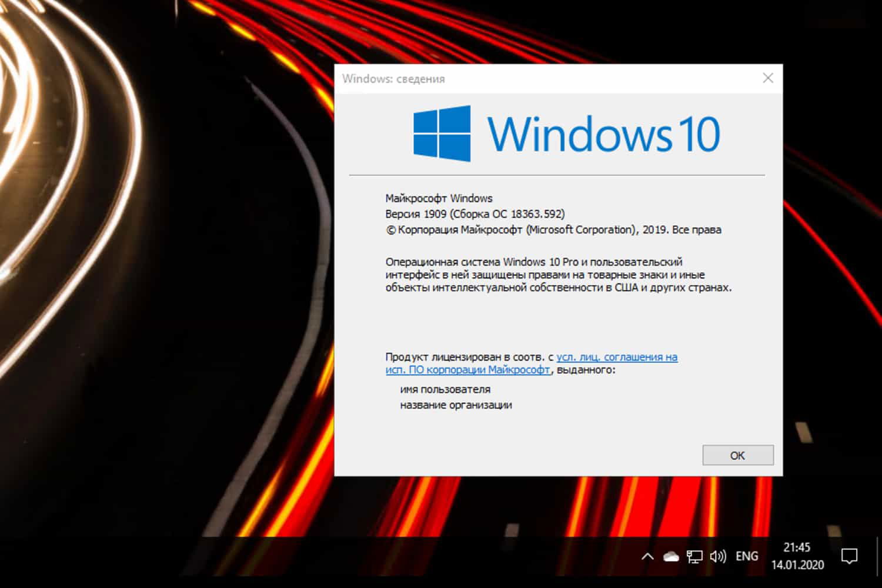The height and width of the screenshot is (588, 882).
Task: Close the Windows сведения dialog
Action: 768,78
